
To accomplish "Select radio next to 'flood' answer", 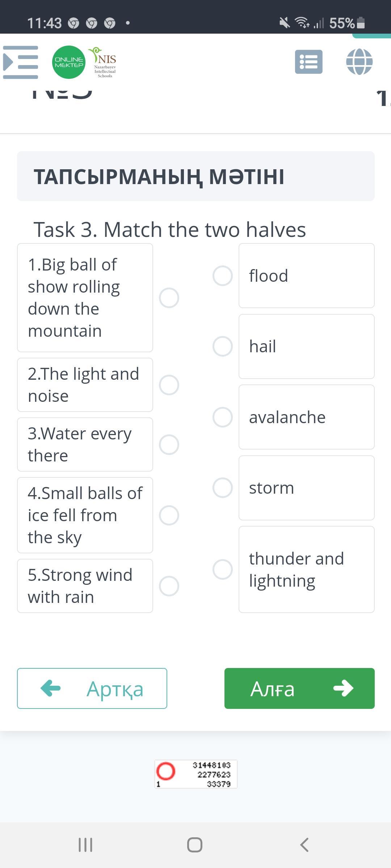I will (223, 276).
